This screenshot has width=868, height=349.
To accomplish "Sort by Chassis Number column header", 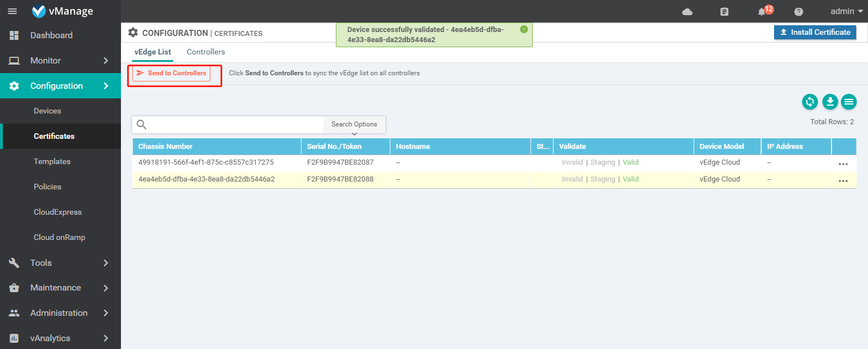I will 217,146.
